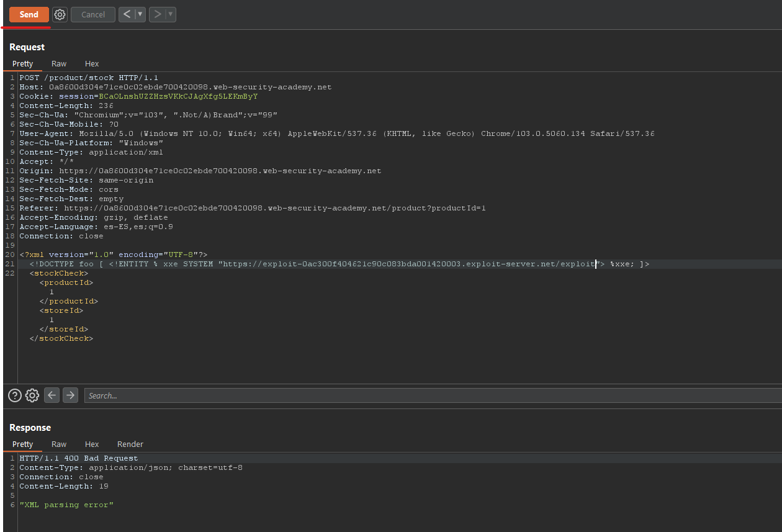Open search settings gear icon

32,395
